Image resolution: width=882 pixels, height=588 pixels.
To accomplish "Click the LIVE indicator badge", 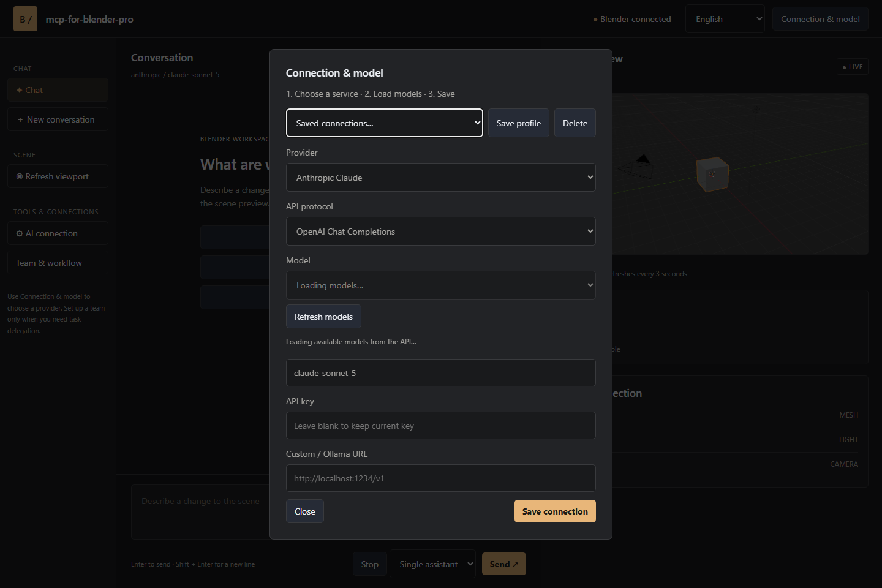I will click(x=853, y=67).
